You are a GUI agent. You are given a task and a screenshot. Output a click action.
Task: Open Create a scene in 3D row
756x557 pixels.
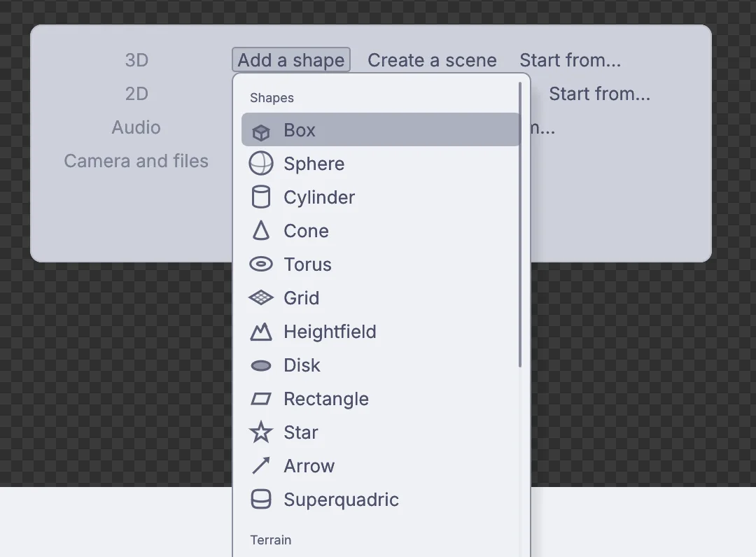point(432,60)
